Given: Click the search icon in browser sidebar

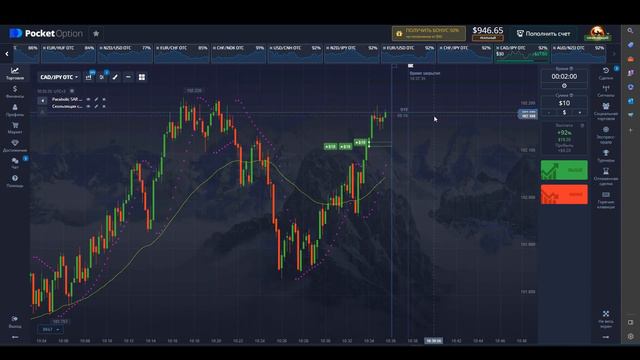Looking at the screenshot, I should (x=631, y=31).
